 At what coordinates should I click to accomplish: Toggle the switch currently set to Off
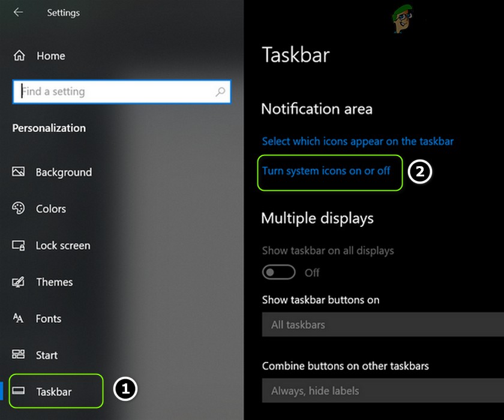(x=278, y=272)
